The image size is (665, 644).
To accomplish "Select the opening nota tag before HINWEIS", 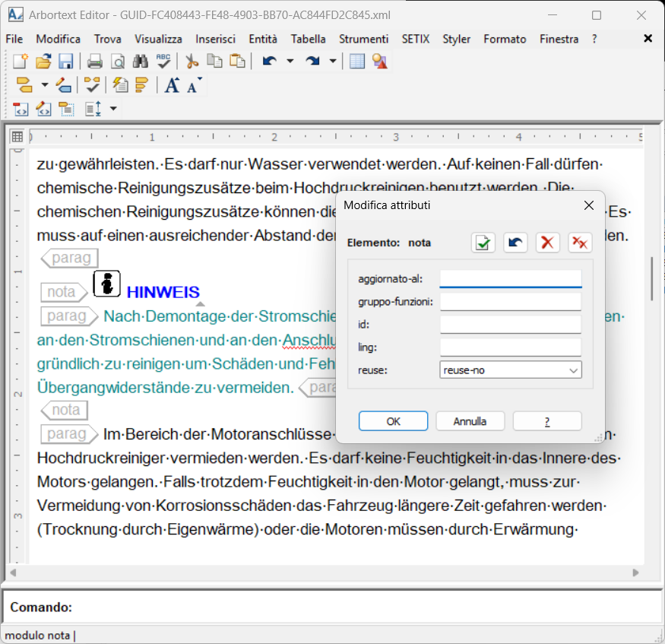I will coord(64,292).
